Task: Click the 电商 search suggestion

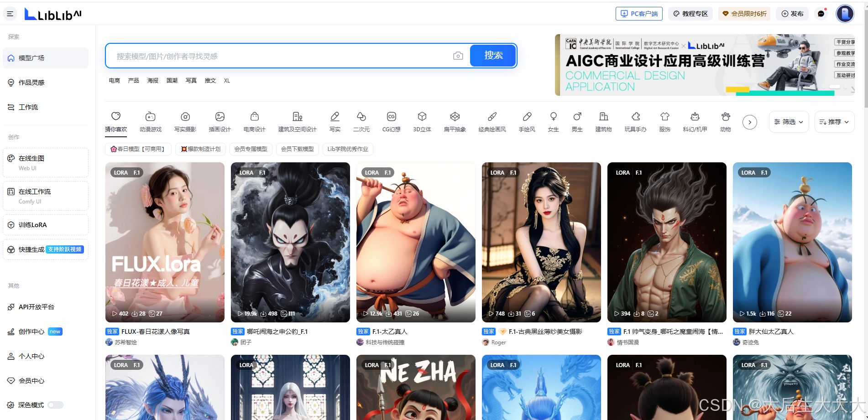Action: pos(115,81)
